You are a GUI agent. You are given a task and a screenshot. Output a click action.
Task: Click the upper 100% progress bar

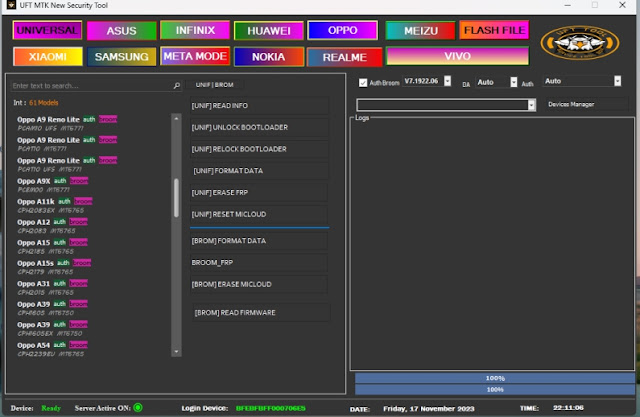495,378
